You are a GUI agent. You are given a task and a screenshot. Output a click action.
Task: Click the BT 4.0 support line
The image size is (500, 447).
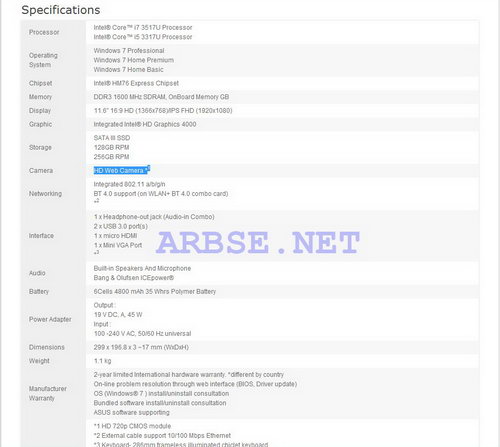[161, 193]
